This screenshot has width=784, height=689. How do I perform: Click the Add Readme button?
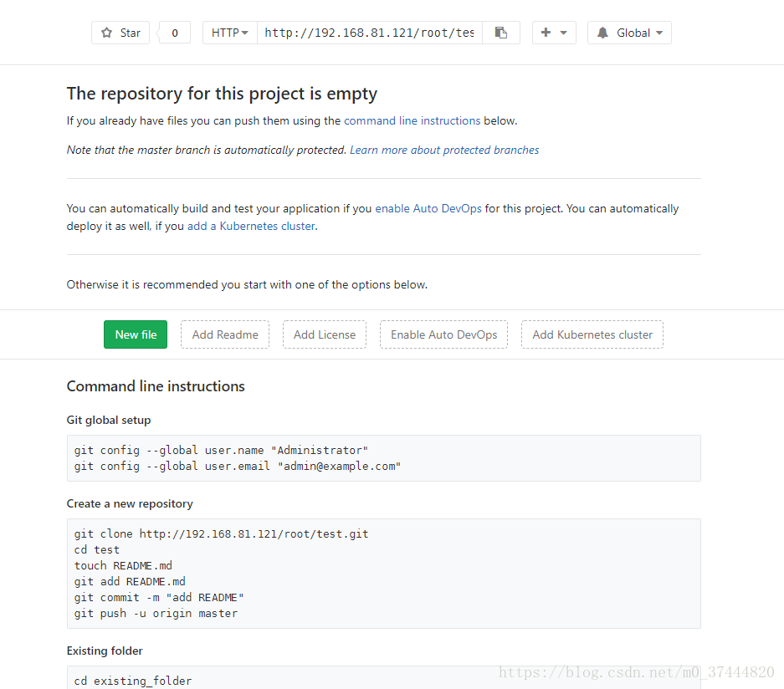coord(225,334)
